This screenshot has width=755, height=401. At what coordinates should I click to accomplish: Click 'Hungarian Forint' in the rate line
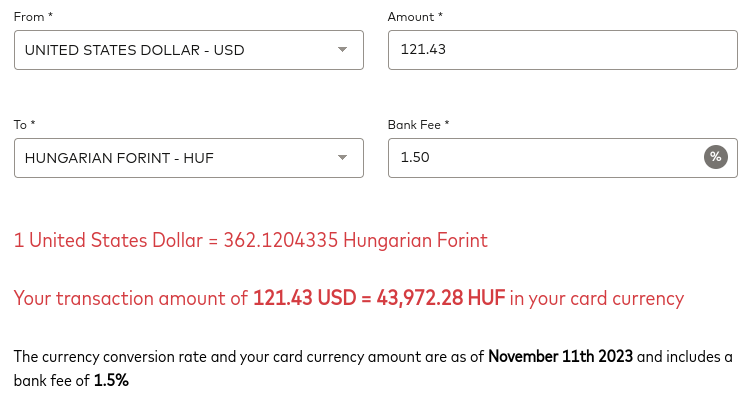[416, 240]
